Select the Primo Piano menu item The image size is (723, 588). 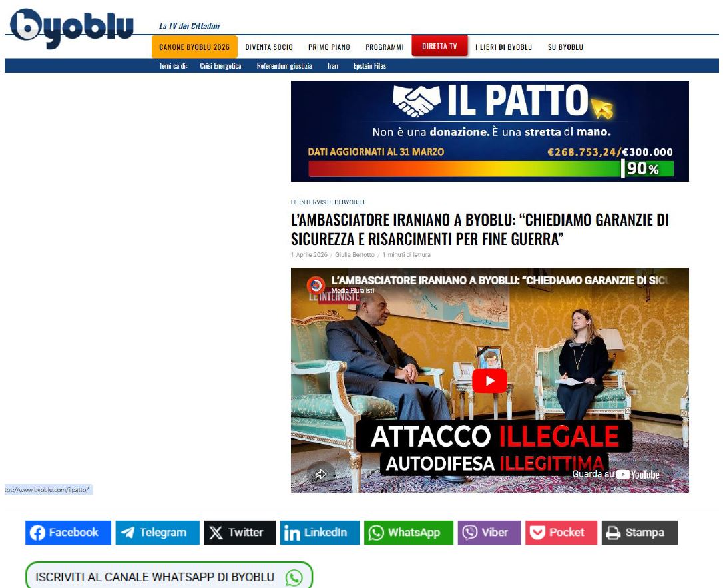click(329, 47)
